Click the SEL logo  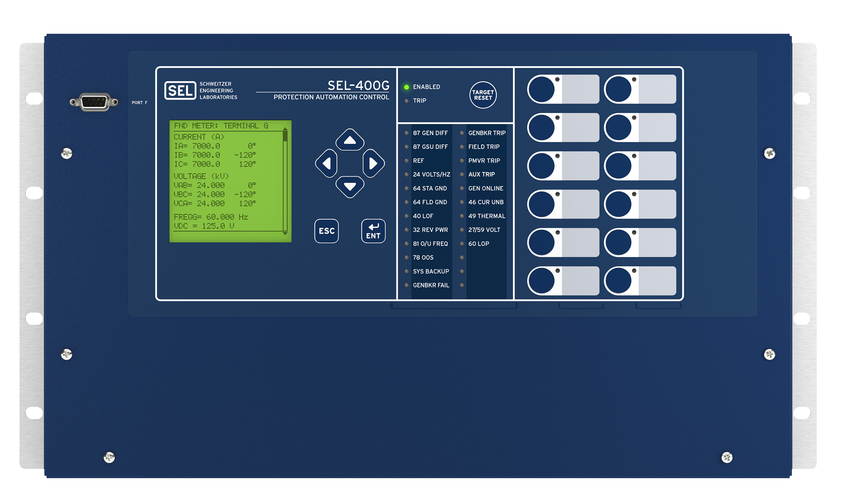(x=180, y=91)
